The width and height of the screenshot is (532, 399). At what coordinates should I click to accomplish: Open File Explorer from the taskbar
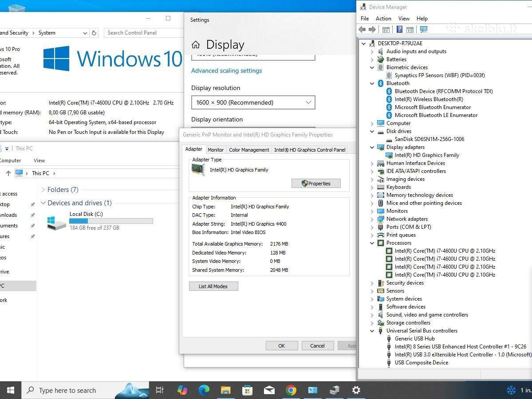click(226, 390)
